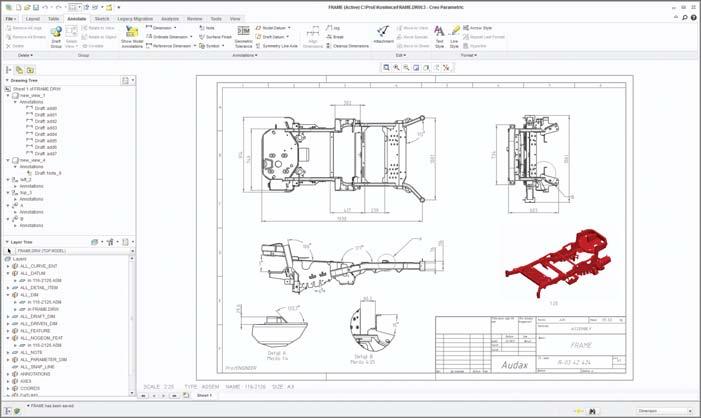Switch to the Analysis tab
701x418 pixels.
point(170,19)
